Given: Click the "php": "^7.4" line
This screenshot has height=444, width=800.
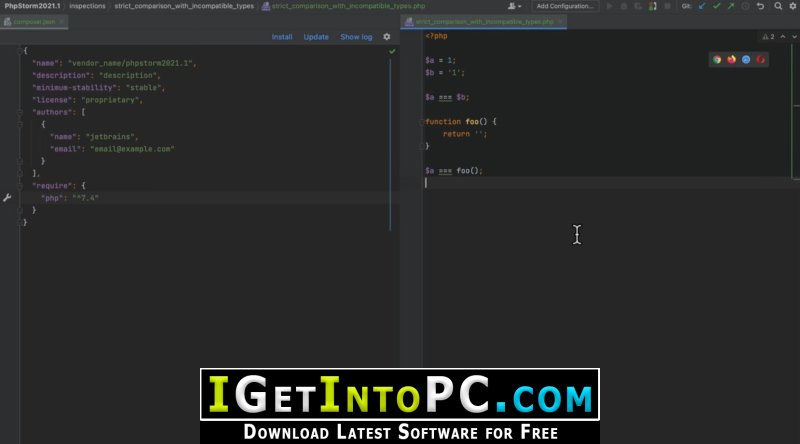Looking at the screenshot, I should 70,198.
